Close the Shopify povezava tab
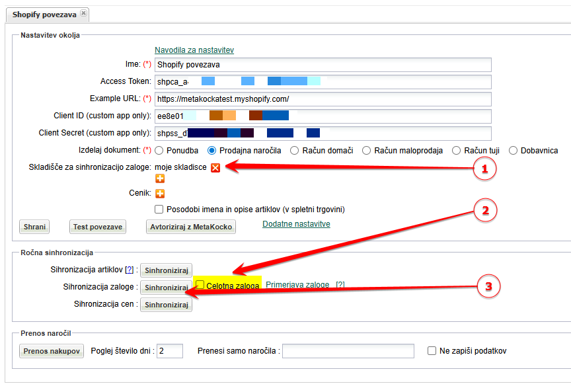This screenshot has height=392, width=571. (83, 13)
